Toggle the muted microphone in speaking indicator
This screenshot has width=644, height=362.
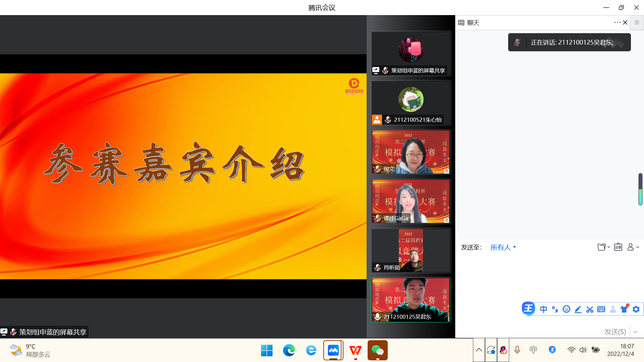tap(517, 42)
